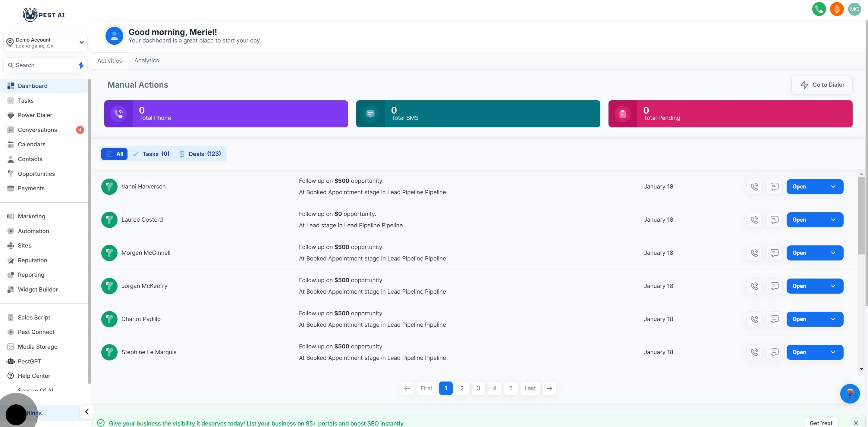
Task: Open PestGPT robot icon in sidebar
Action: click(x=11, y=361)
